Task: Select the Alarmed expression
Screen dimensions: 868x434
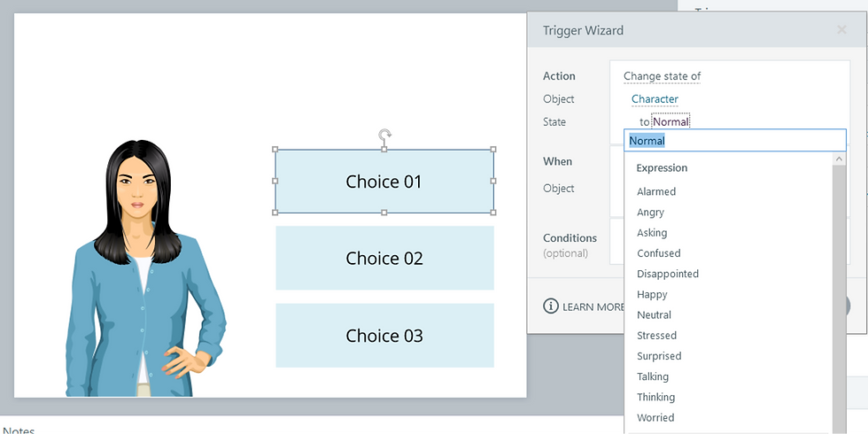Action: 656,191
